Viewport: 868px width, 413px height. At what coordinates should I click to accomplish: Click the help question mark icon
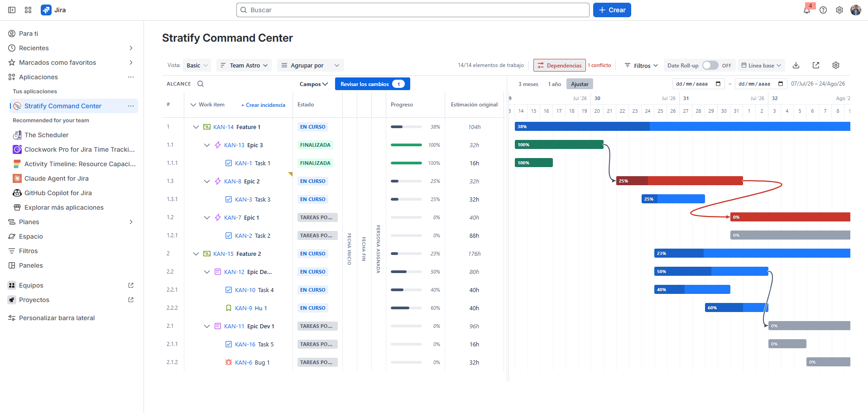[x=823, y=10]
